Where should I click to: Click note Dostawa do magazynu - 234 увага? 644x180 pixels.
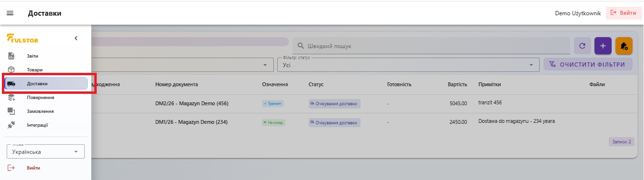(x=516, y=121)
